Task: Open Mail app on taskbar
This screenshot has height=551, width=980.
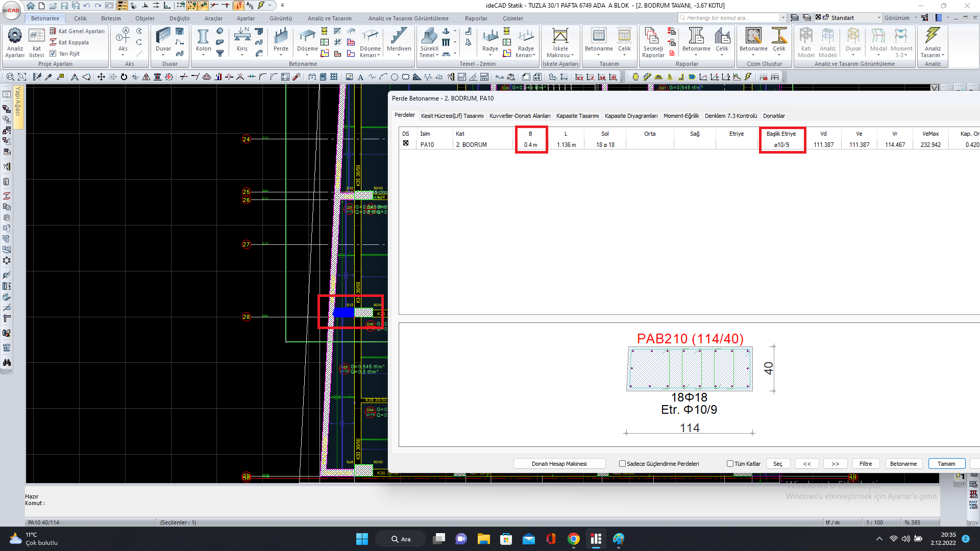Action: coord(528,539)
